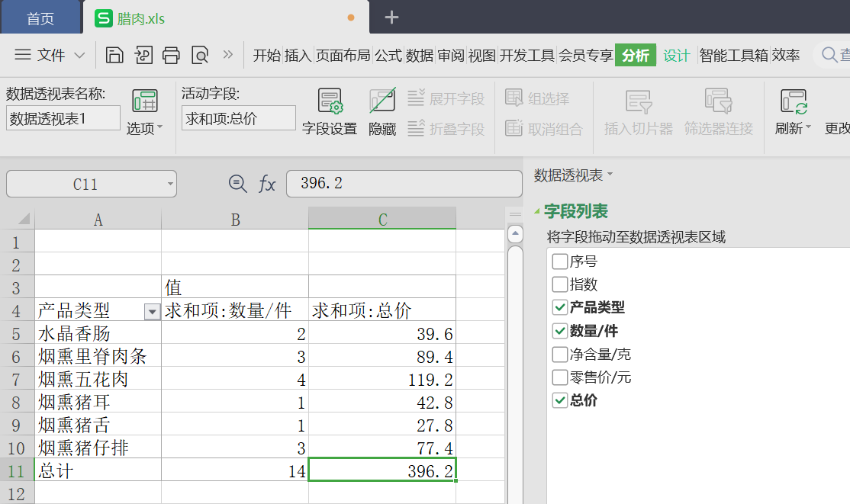Click 展开字段 expand field
The image size is (850, 504).
coord(446,98)
